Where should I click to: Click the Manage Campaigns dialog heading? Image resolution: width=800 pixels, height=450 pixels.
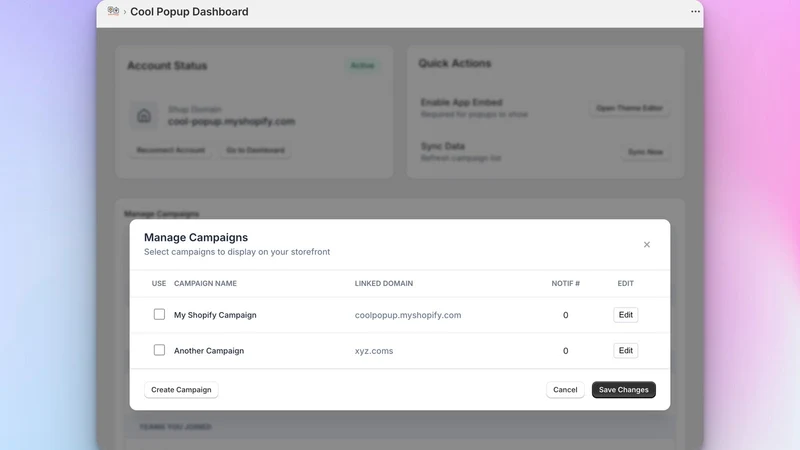[196, 237]
